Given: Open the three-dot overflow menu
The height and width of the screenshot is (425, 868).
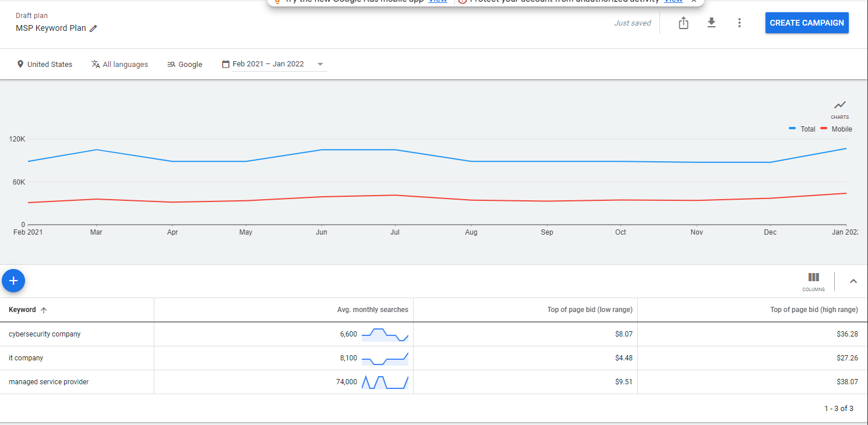Looking at the screenshot, I should [x=739, y=23].
